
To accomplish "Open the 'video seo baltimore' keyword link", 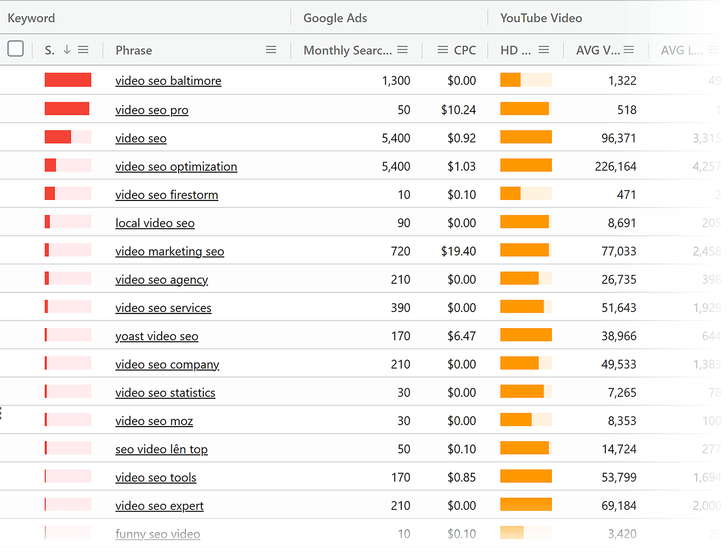I will click(x=168, y=81).
